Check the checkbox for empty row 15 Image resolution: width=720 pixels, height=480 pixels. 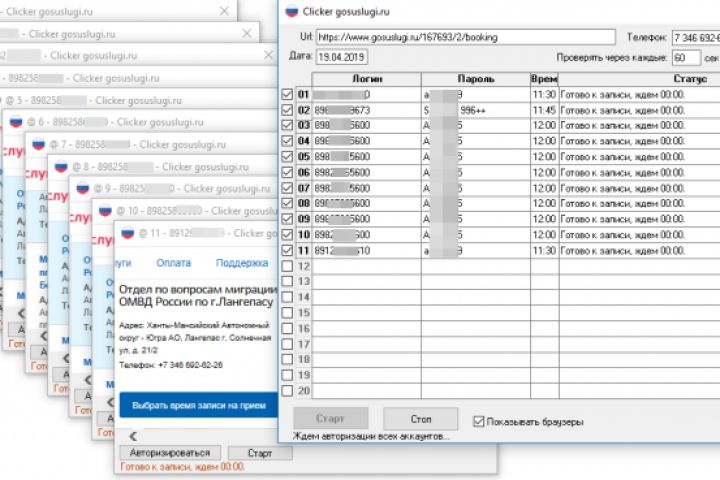tap(287, 313)
